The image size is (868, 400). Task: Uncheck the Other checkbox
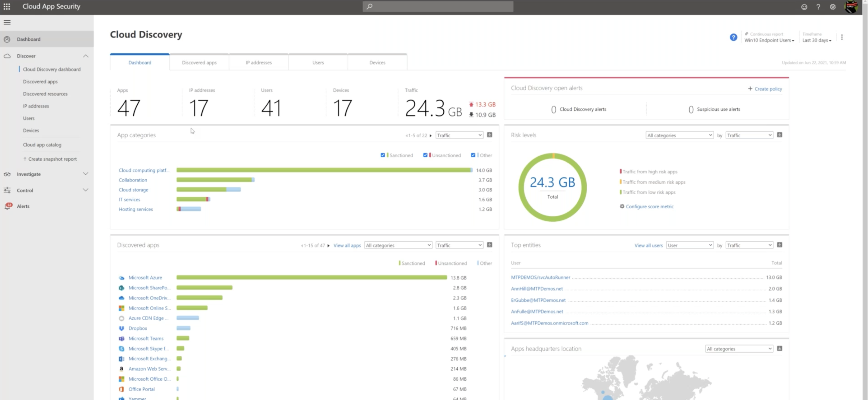[x=473, y=155]
